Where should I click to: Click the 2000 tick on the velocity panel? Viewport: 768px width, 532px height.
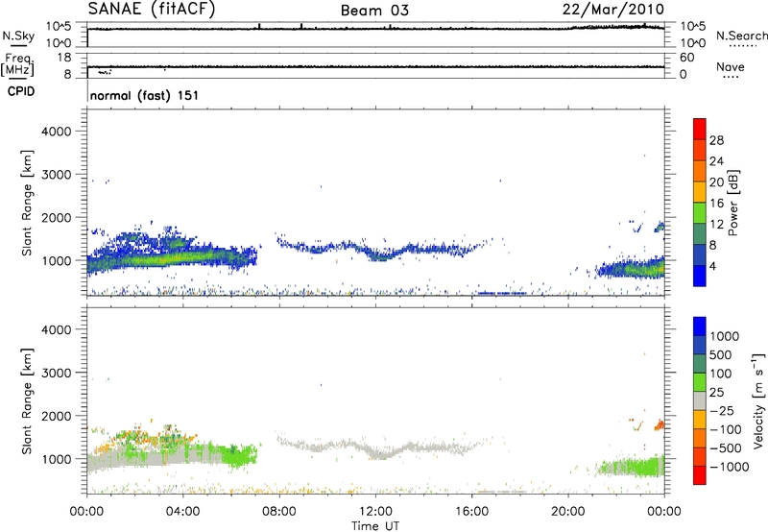pos(56,416)
